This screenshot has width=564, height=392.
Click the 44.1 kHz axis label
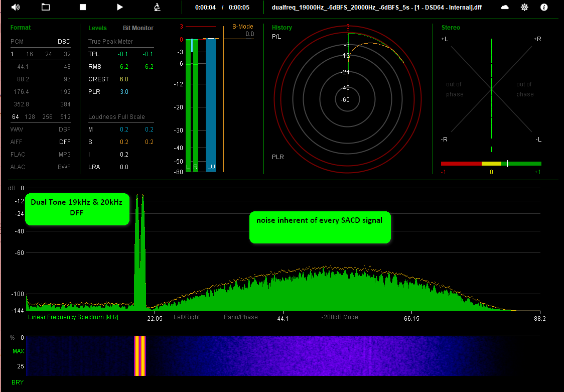point(283,318)
